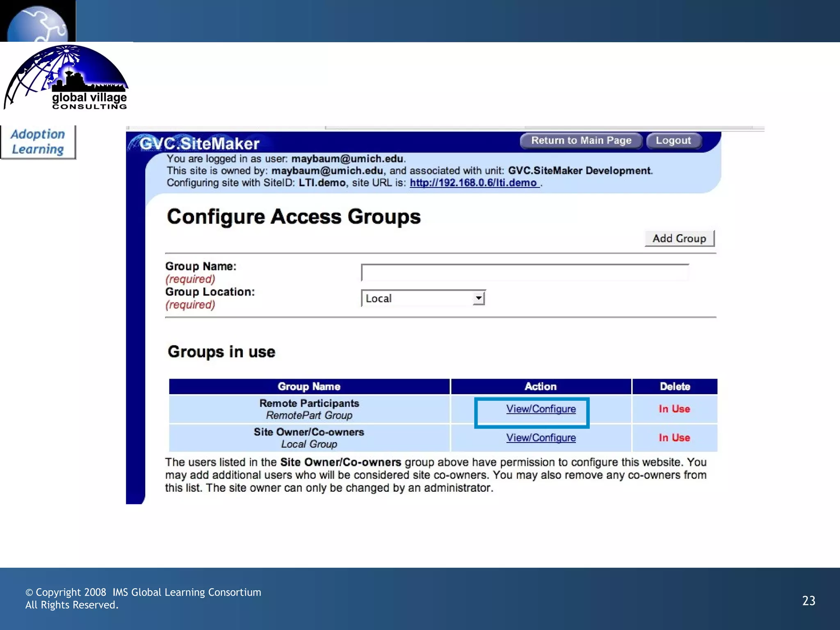Click the Logout button
Screen dimensions: 840x630
tap(673, 141)
